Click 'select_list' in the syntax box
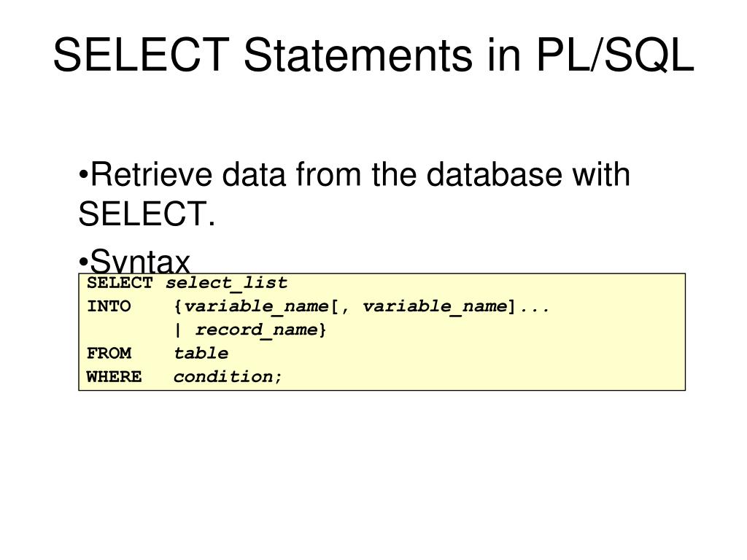The width and height of the screenshot is (747, 560). (227, 283)
